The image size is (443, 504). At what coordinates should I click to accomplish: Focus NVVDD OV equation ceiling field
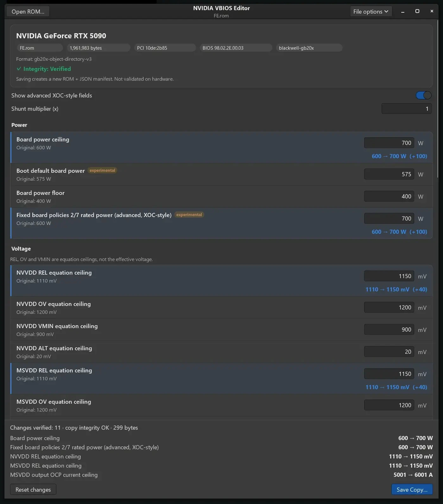click(x=389, y=308)
